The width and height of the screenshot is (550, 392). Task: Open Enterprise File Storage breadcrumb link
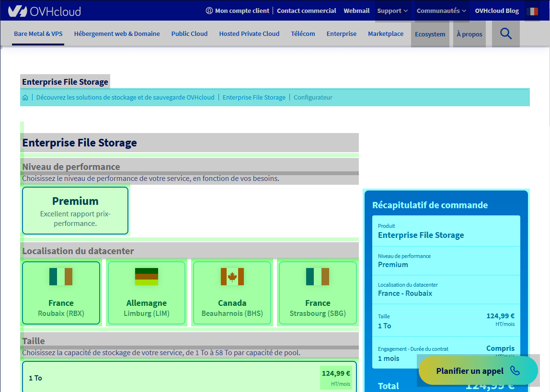[x=254, y=97]
